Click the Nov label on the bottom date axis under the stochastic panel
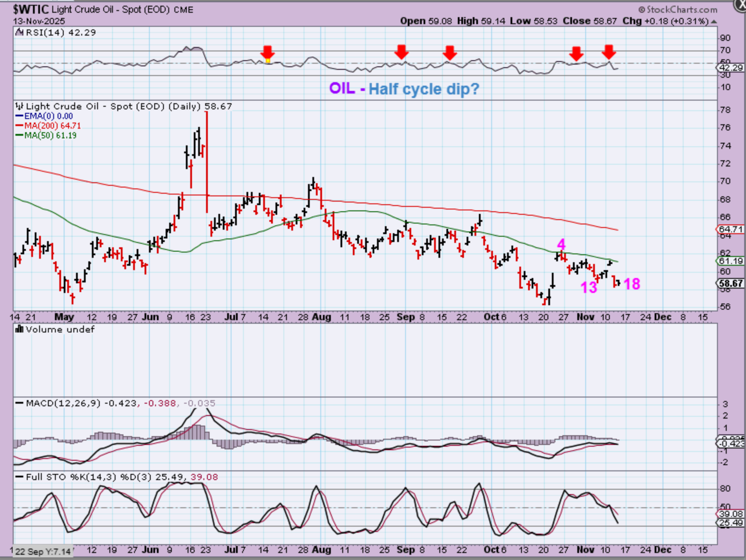This screenshot has height=560, width=746. coord(585,550)
